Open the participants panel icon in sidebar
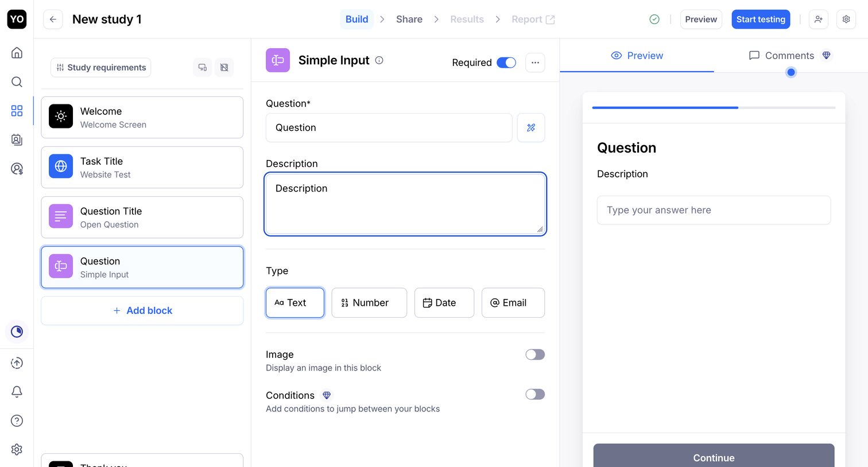This screenshot has height=467, width=868. [x=17, y=139]
